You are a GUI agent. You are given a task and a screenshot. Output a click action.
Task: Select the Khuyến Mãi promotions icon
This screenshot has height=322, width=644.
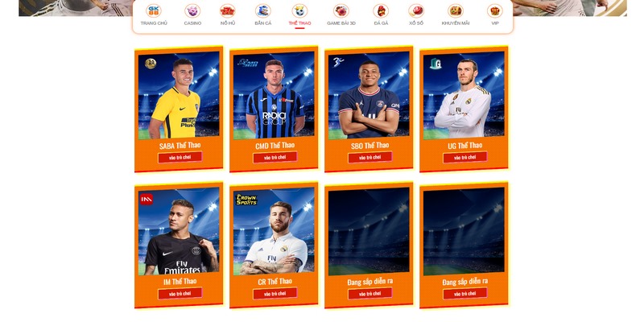pyautogui.click(x=456, y=10)
